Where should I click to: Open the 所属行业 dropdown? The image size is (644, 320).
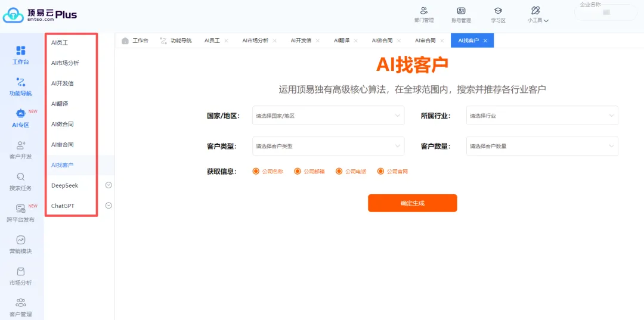[542, 116]
